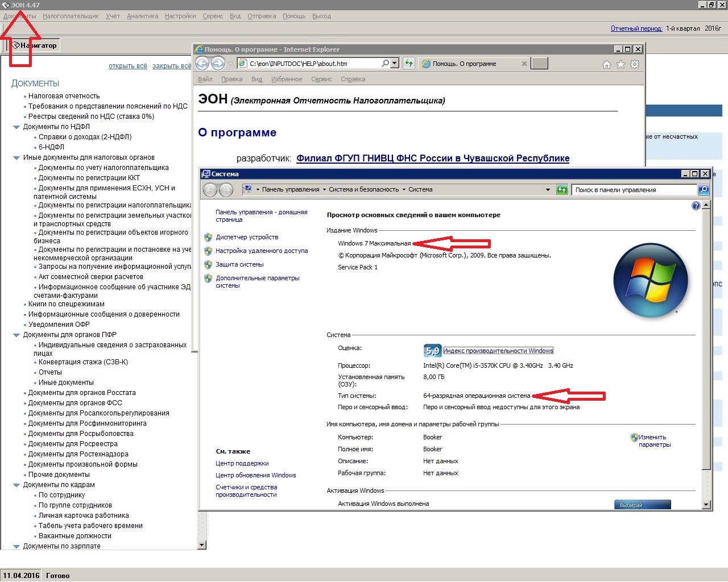Collapse Документы по зарплате section
The width and height of the screenshot is (728, 582).
point(16,547)
